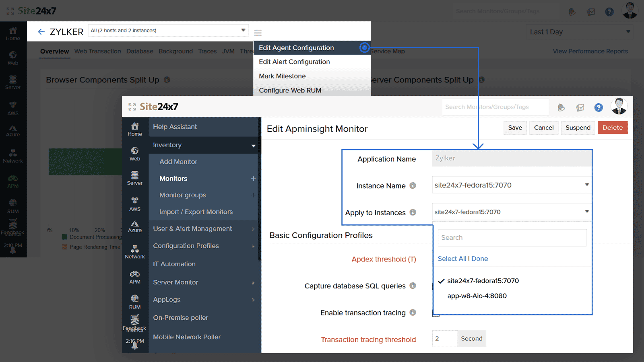Choose Configure Web RUM from the menu
This screenshot has height=362, width=644.
(x=312, y=90)
